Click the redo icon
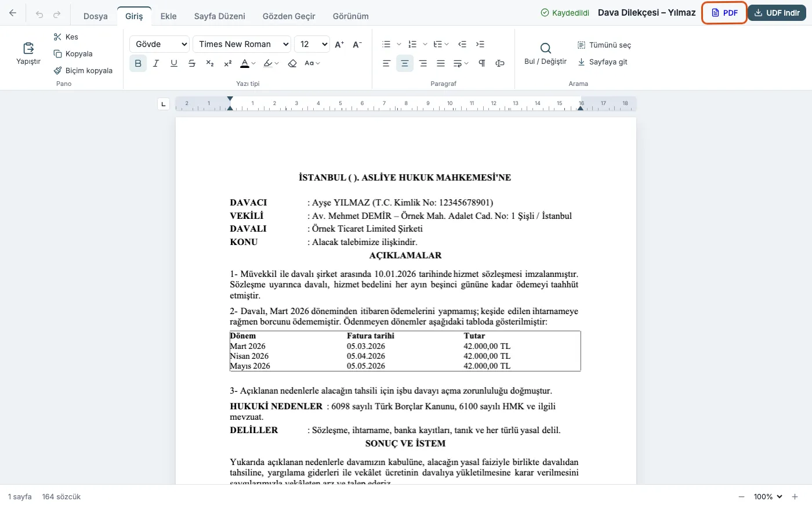Screen dimensions: 812x508 click(x=57, y=15)
